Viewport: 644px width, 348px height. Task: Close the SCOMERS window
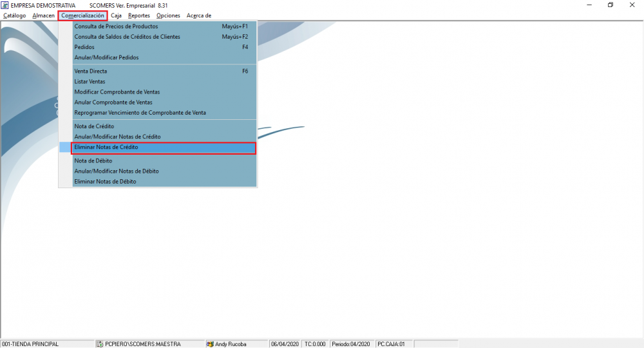pyautogui.click(x=632, y=5)
